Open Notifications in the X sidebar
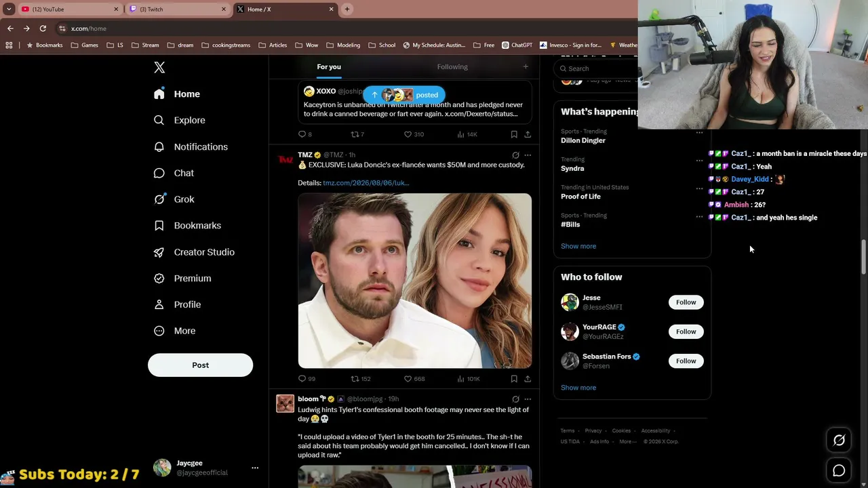 point(191,146)
